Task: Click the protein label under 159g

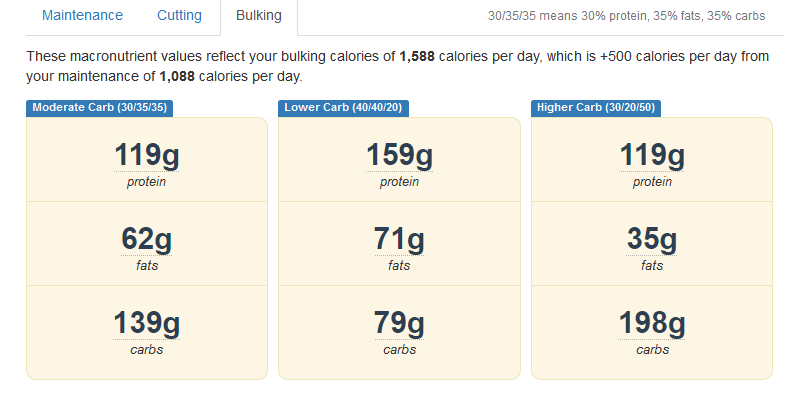Action: coord(400,182)
